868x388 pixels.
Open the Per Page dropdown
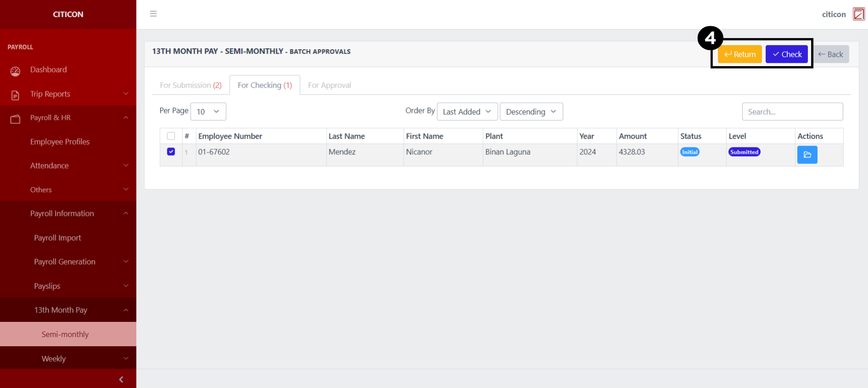point(208,112)
